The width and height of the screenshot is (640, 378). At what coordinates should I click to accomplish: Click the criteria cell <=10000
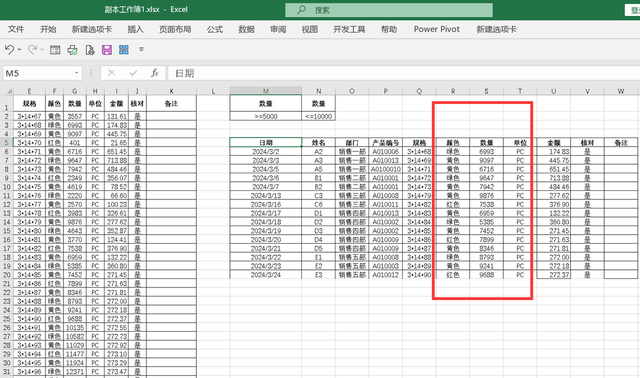point(318,116)
